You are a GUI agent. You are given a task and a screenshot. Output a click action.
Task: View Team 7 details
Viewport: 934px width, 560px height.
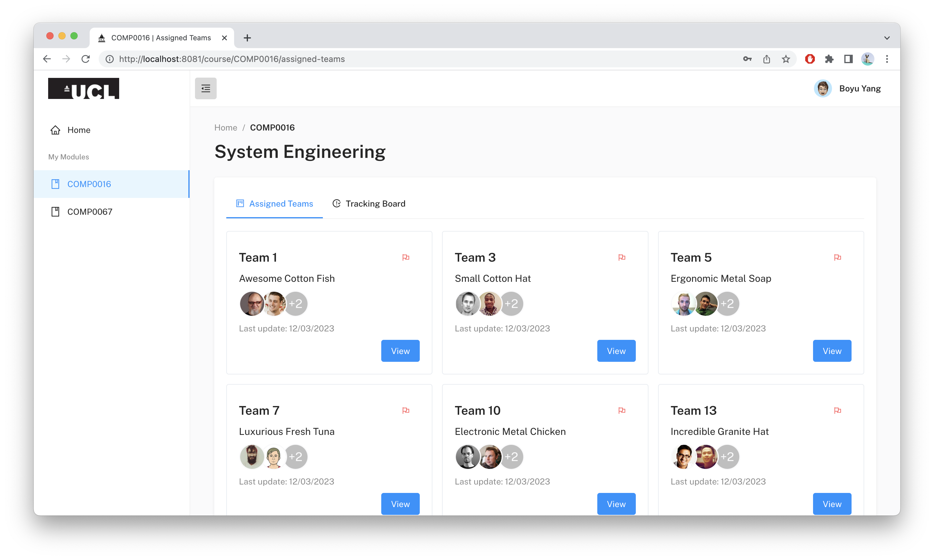click(400, 504)
